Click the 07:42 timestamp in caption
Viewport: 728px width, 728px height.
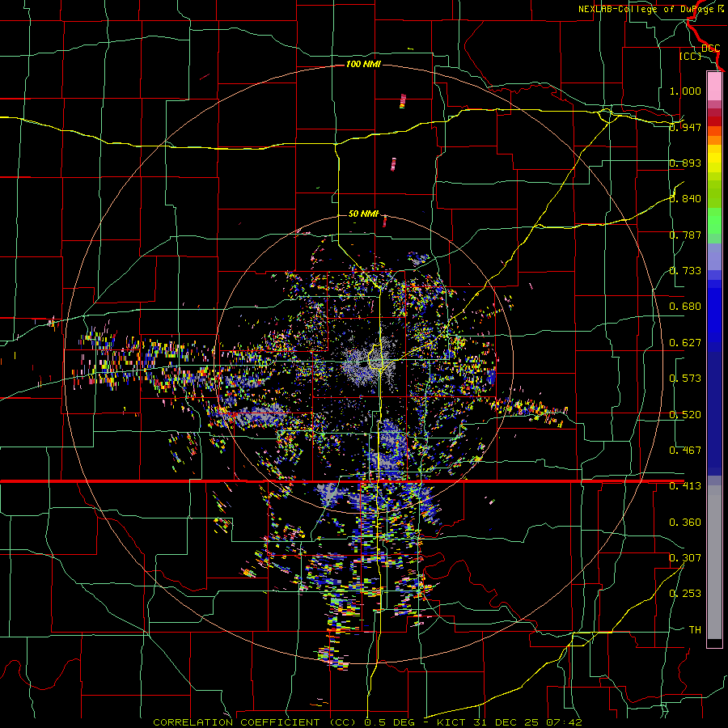point(562,722)
